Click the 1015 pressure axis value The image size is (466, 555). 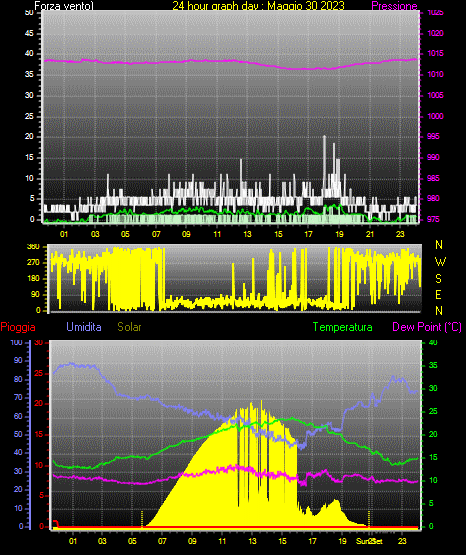tap(435, 53)
